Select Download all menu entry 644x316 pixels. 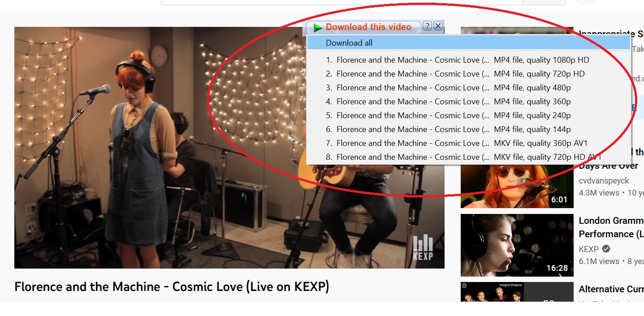pyautogui.click(x=469, y=43)
